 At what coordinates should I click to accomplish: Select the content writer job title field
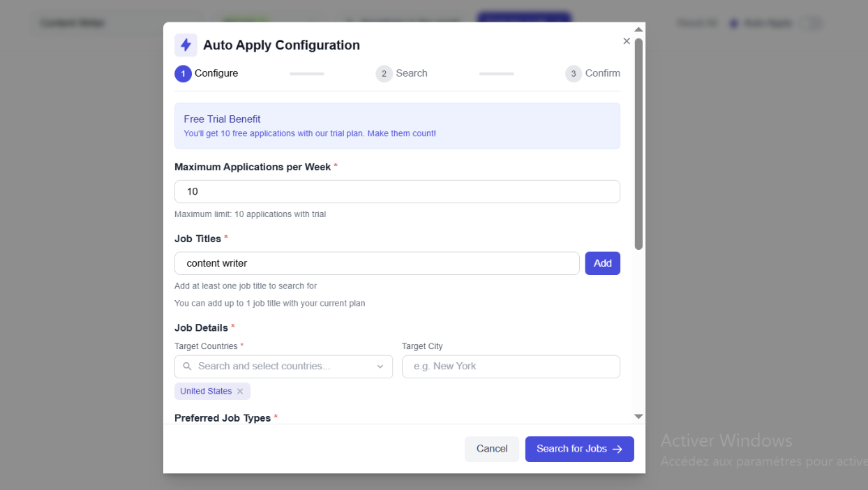coord(377,263)
